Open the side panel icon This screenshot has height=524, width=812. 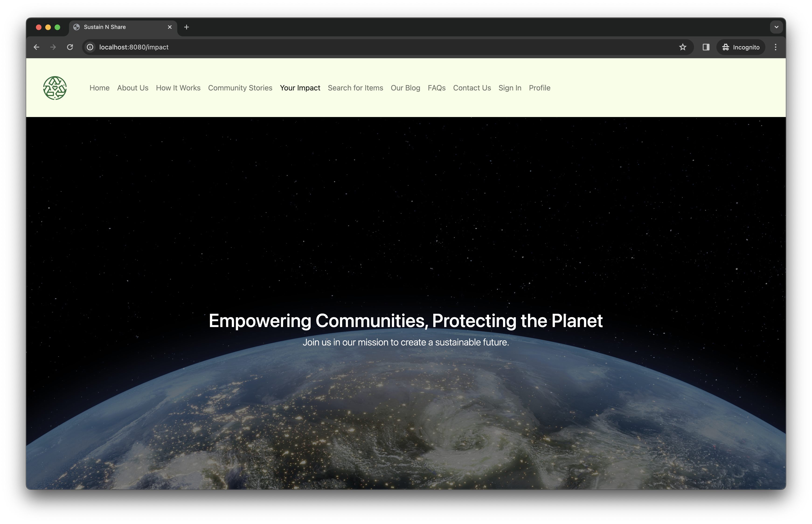[x=706, y=47]
